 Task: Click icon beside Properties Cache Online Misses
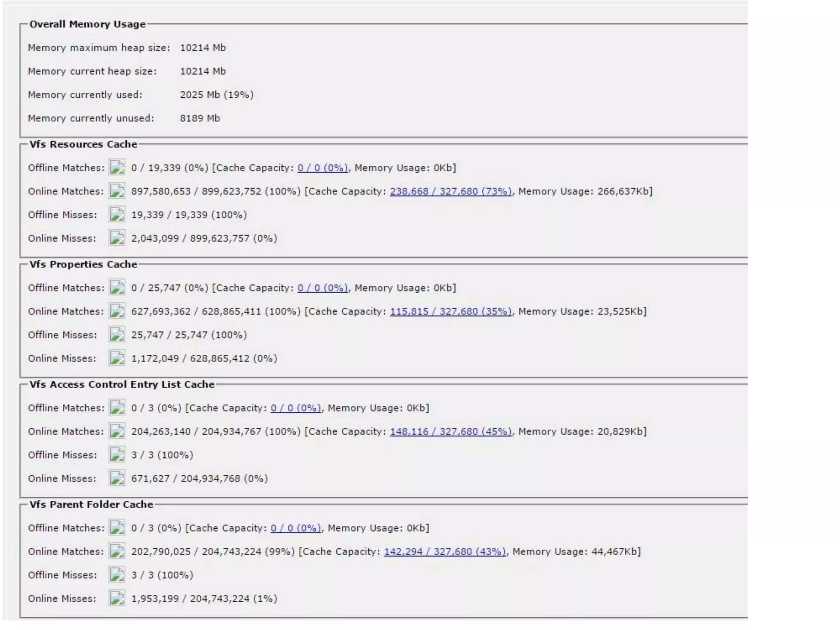click(117, 358)
